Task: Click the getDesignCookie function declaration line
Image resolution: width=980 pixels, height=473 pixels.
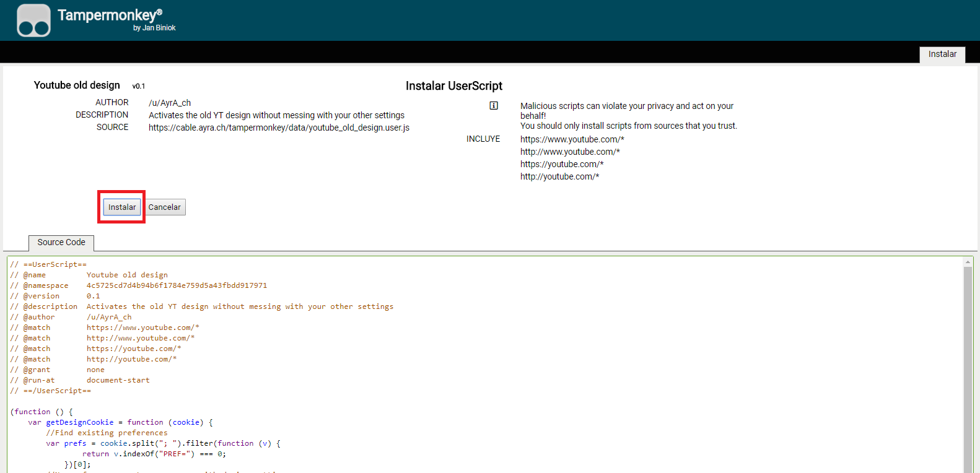Action: coord(120,422)
